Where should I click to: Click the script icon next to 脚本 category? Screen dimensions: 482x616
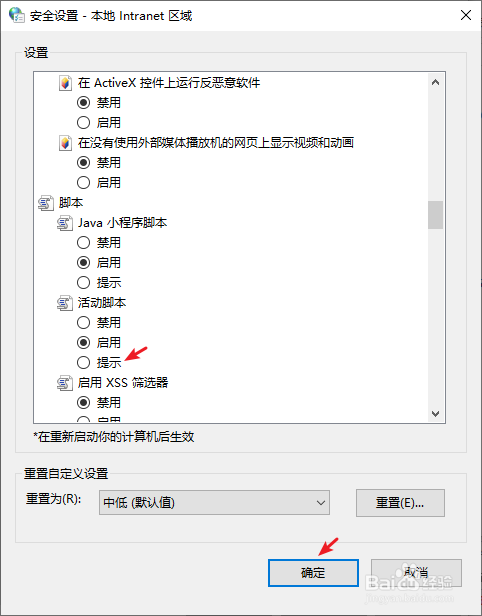point(46,203)
